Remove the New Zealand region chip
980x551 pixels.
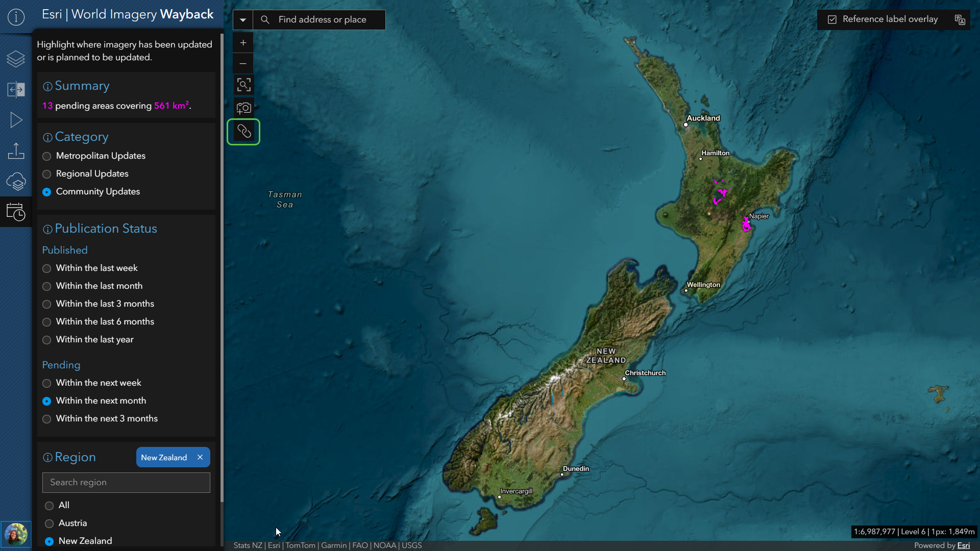click(200, 457)
